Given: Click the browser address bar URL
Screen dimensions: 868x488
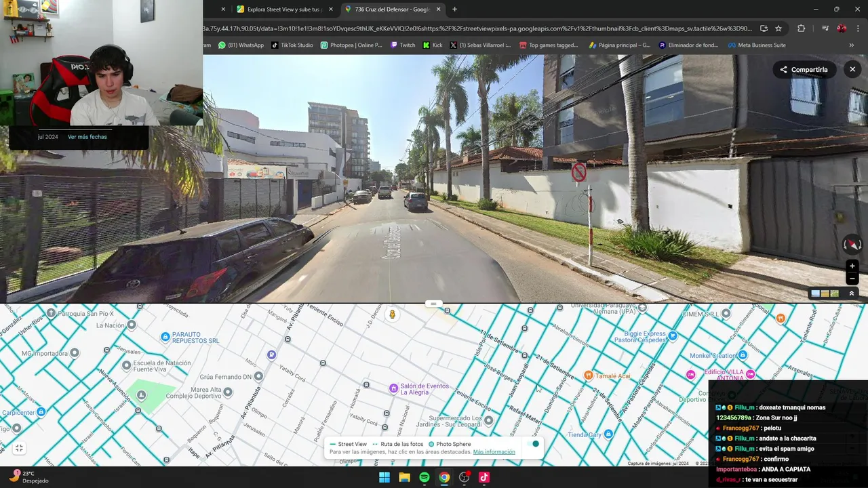Looking at the screenshot, I should tap(477, 28).
